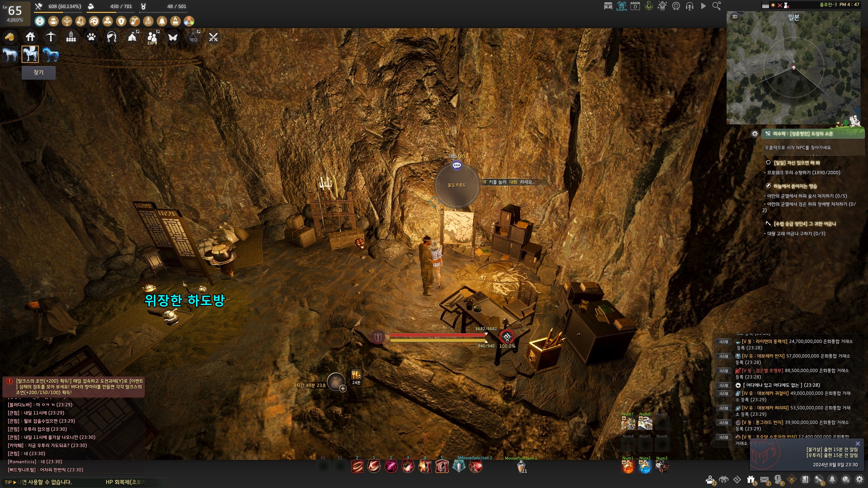Click the crossed swords icon
This screenshot has height=488, width=868.
pos(213,37)
